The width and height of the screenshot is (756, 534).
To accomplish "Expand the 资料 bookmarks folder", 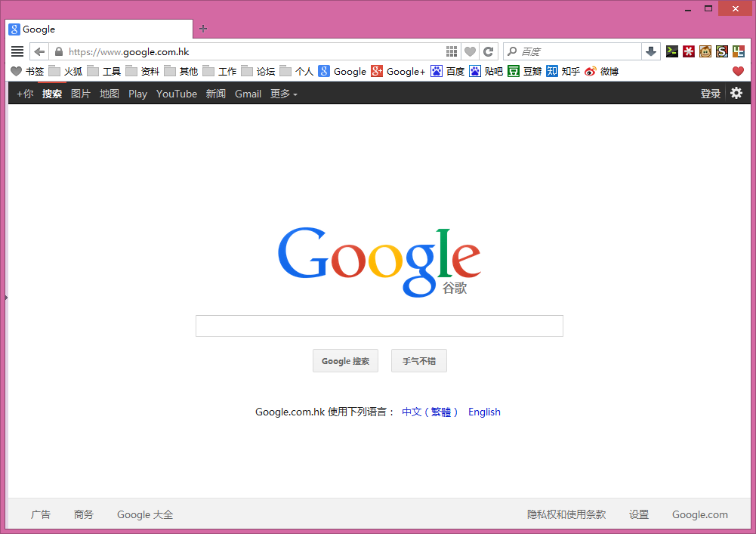I will point(143,72).
